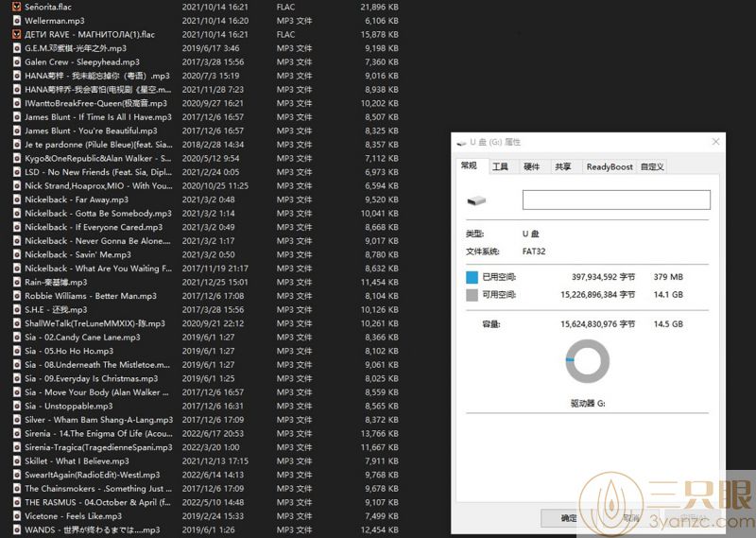Select Nickelback - What Are You Waiting F... file

point(98,269)
